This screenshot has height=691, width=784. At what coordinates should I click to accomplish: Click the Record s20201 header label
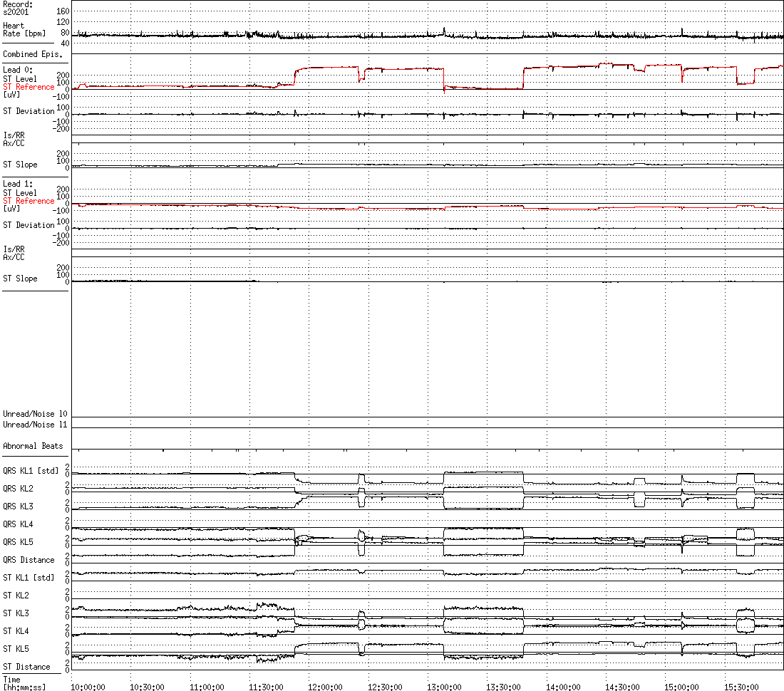[x=18, y=8]
